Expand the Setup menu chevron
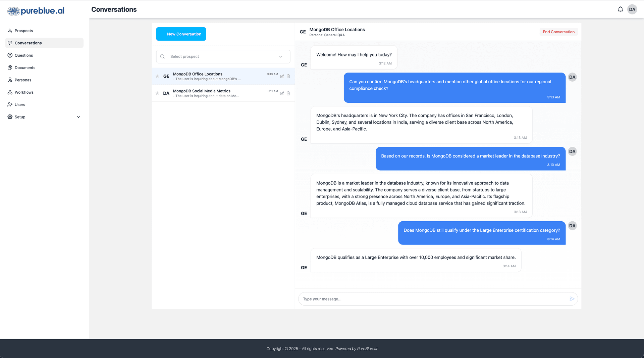The height and width of the screenshot is (358, 644). click(x=78, y=117)
